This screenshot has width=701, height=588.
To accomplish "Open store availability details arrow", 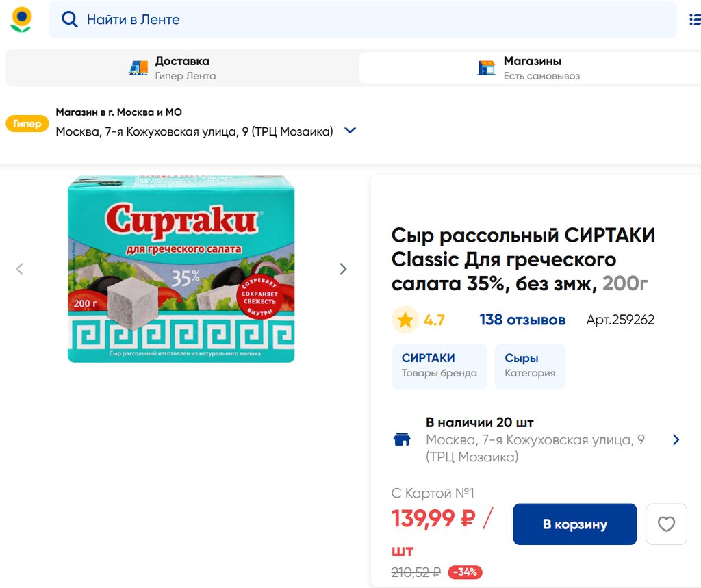I will (x=676, y=439).
